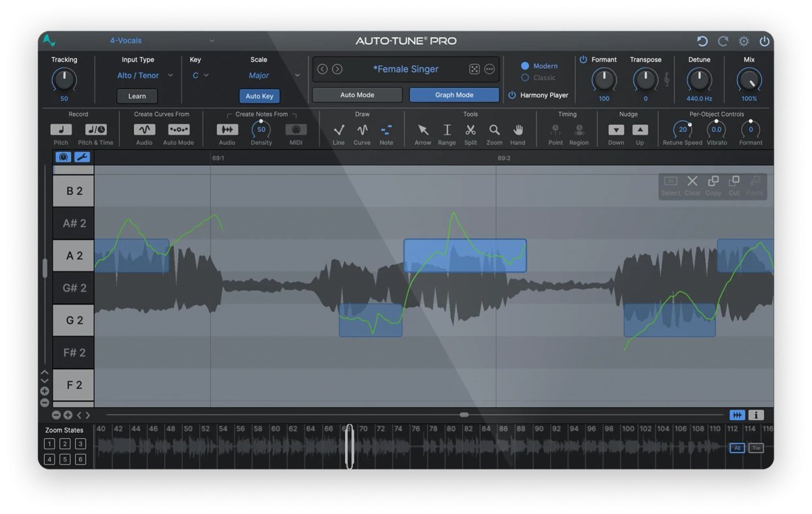Image resolution: width=812 pixels, height=514 pixels.
Task: Nudge selection Down
Action: [616, 130]
